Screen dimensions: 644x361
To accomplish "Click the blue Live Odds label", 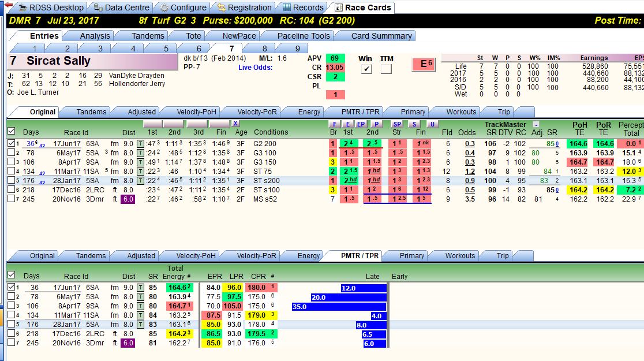I will pyautogui.click(x=255, y=68).
